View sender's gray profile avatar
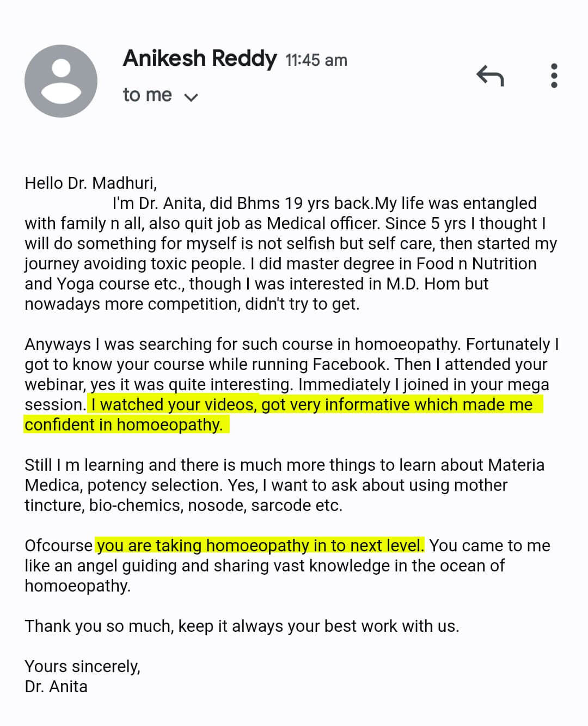 (61, 81)
